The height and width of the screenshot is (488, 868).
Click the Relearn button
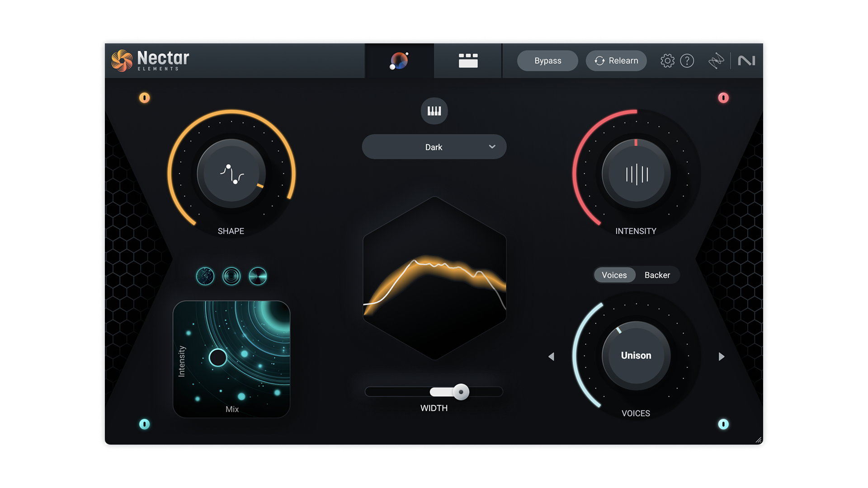[x=616, y=61]
